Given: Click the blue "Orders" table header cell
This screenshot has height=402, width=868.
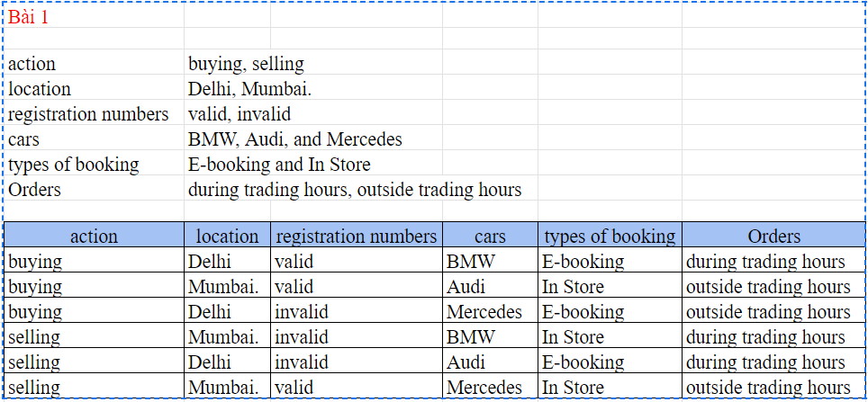Looking at the screenshot, I should (x=773, y=236).
